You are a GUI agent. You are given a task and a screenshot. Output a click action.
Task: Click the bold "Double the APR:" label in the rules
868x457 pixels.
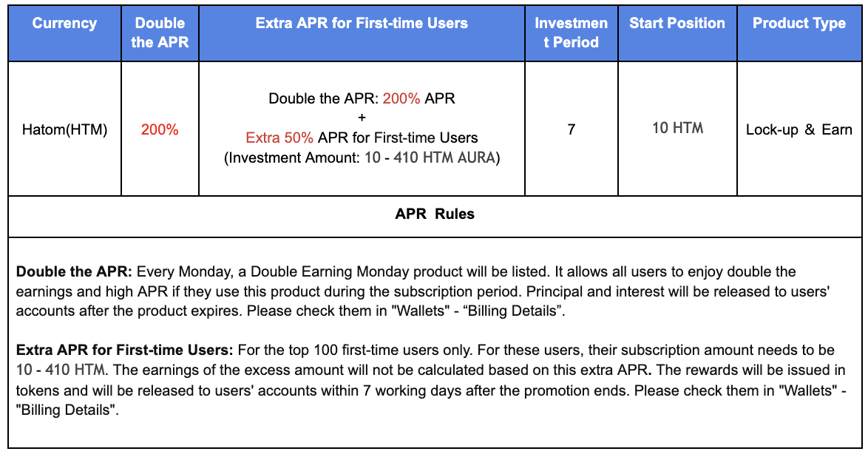click(x=74, y=272)
